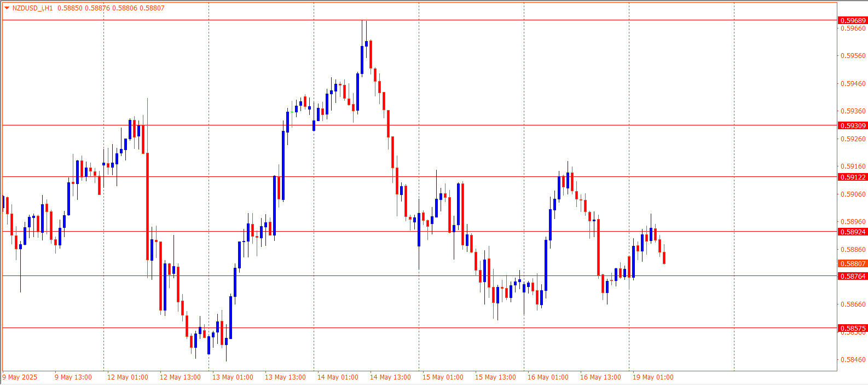Click the 0.58660 price scale label
868x385 pixels.
point(853,304)
